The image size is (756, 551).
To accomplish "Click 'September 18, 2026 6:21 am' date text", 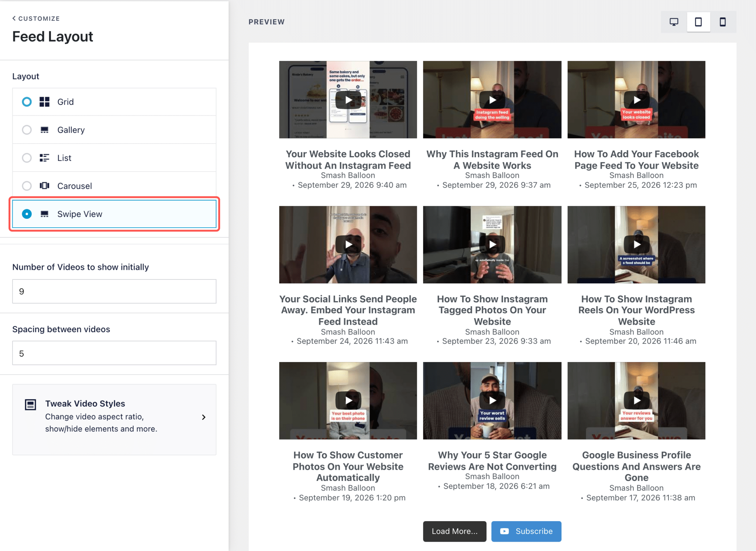I will click(496, 486).
